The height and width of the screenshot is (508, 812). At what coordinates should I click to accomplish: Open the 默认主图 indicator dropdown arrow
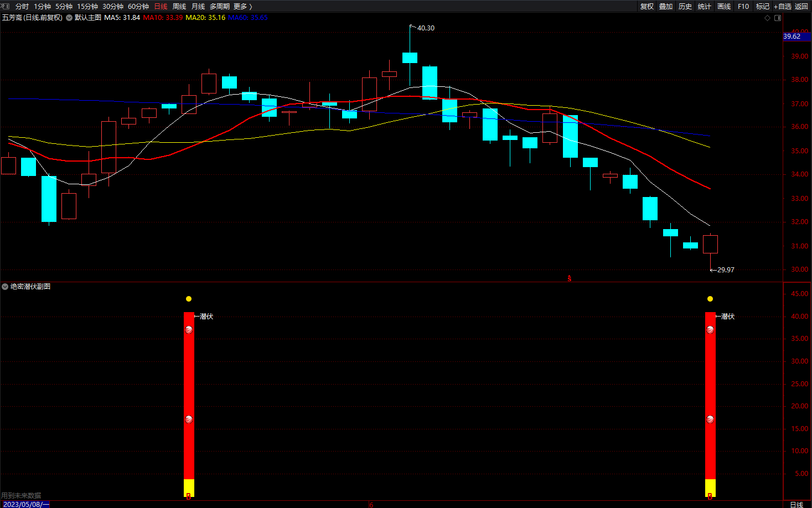[69, 18]
